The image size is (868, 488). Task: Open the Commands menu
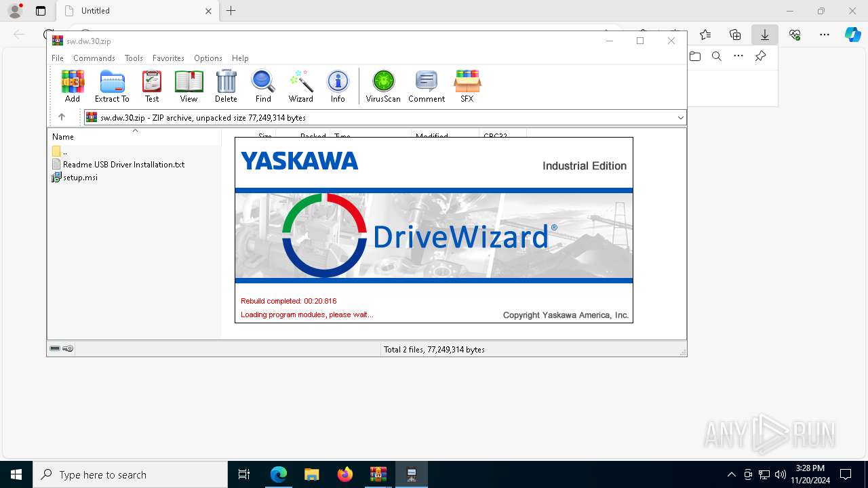pos(94,58)
